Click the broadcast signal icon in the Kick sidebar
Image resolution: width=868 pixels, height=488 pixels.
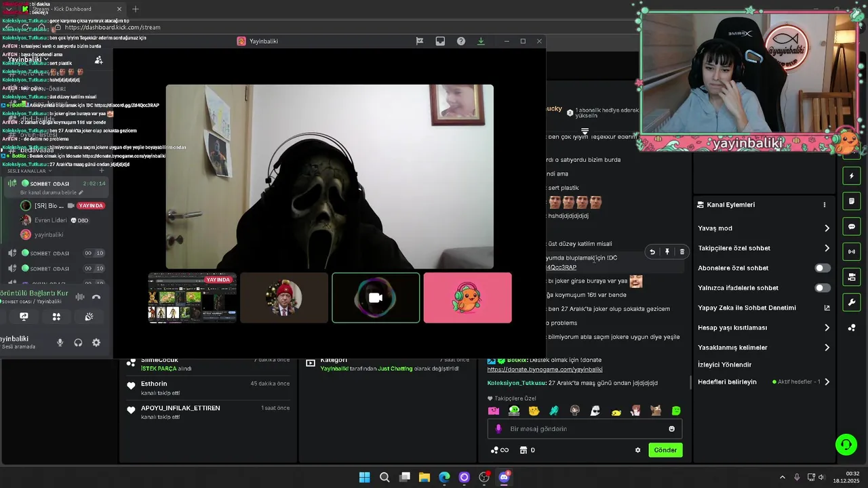click(852, 251)
